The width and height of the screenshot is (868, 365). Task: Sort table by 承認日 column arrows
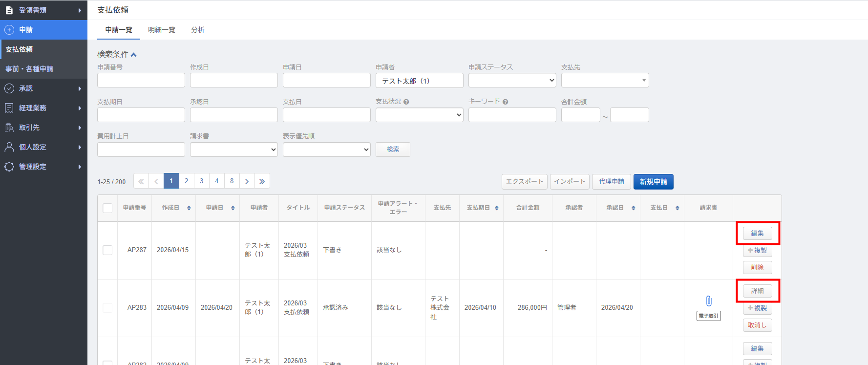click(x=633, y=208)
